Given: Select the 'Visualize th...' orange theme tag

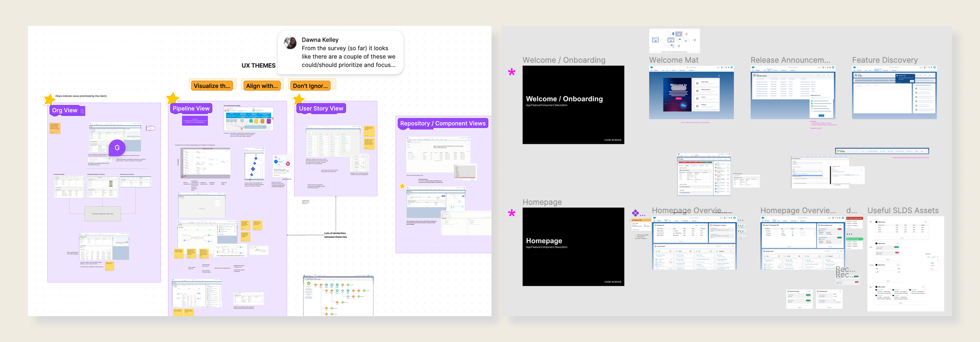Looking at the screenshot, I should [x=212, y=86].
